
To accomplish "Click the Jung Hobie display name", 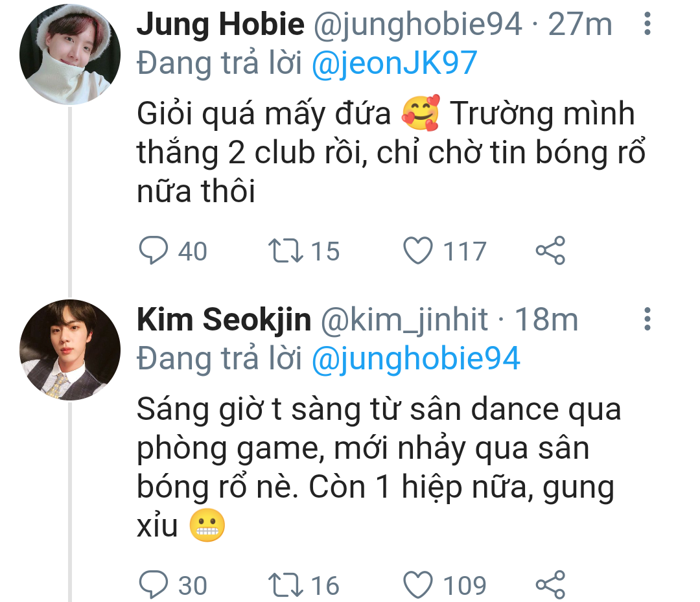I will tap(220, 25).
